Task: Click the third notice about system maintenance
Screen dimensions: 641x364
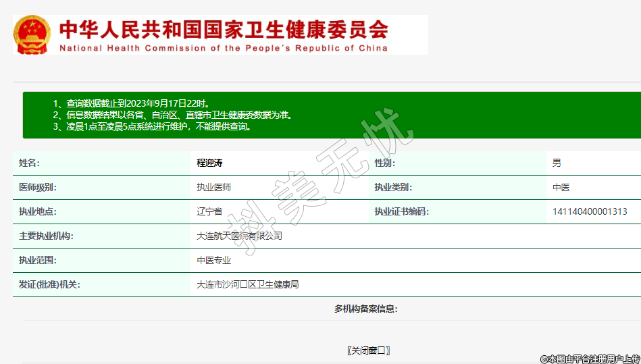Action: (152, 126)
